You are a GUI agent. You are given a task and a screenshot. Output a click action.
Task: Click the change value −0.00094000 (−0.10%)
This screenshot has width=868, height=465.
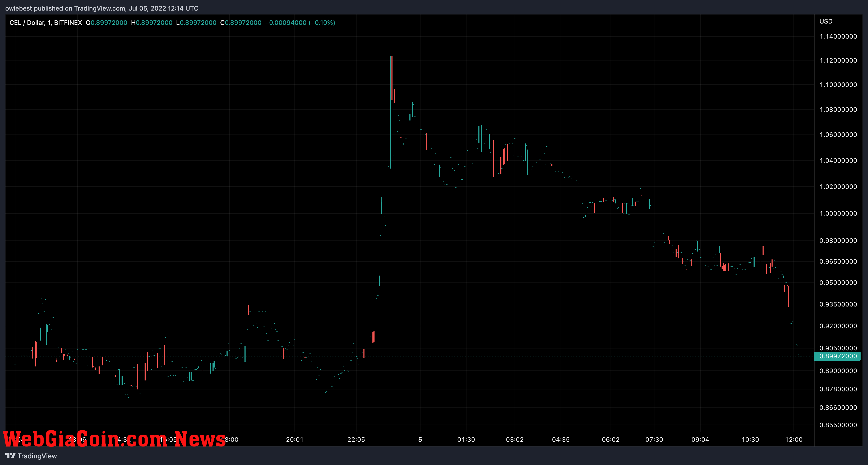(300, 22)
